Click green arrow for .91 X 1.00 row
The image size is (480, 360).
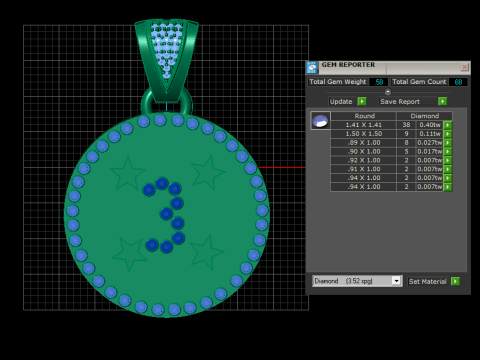click(448, 169)
